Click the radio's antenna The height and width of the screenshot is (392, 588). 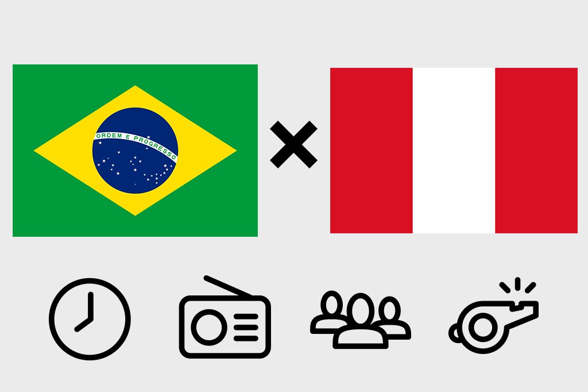(x=228, y=286)
